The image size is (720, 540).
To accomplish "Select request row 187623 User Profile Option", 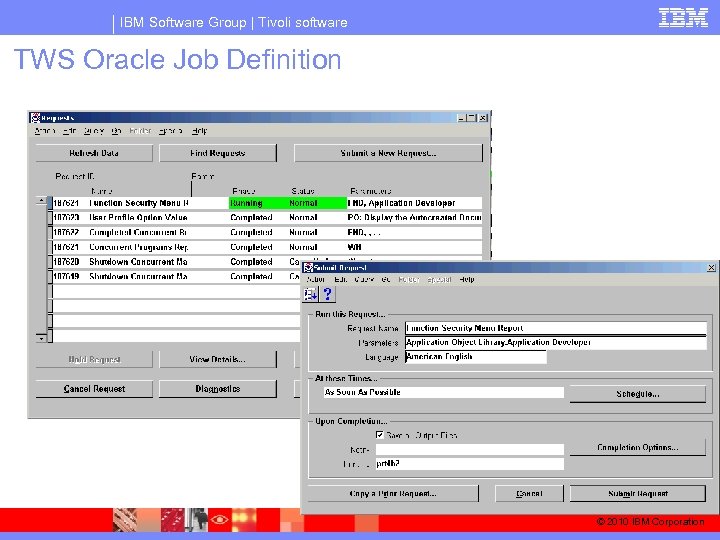I will 267,218.
